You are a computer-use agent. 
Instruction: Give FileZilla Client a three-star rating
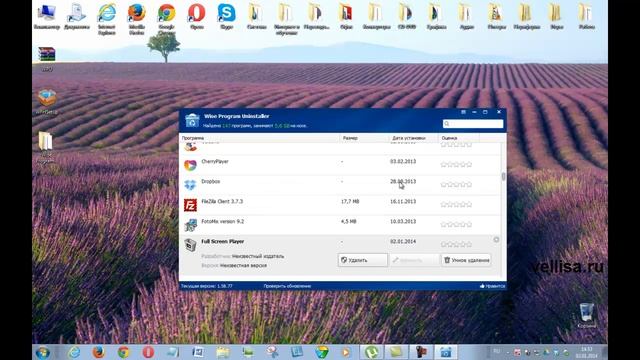pyautogui.click(x=456, y=204)
